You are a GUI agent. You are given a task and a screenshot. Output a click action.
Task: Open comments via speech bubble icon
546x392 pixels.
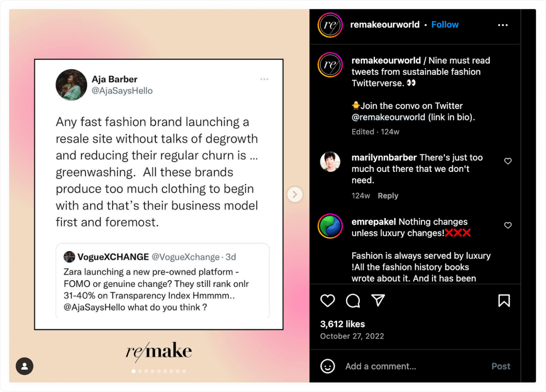point(353,301)
